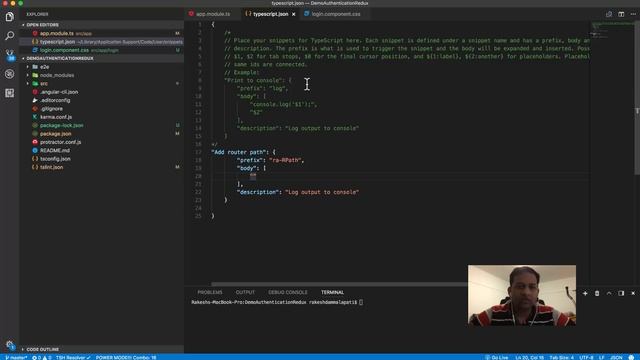Image resolution: width=640 pixels, height=360 pixels.
Task: Click the master branch indicator in status bar
Action: click(16, 357)
